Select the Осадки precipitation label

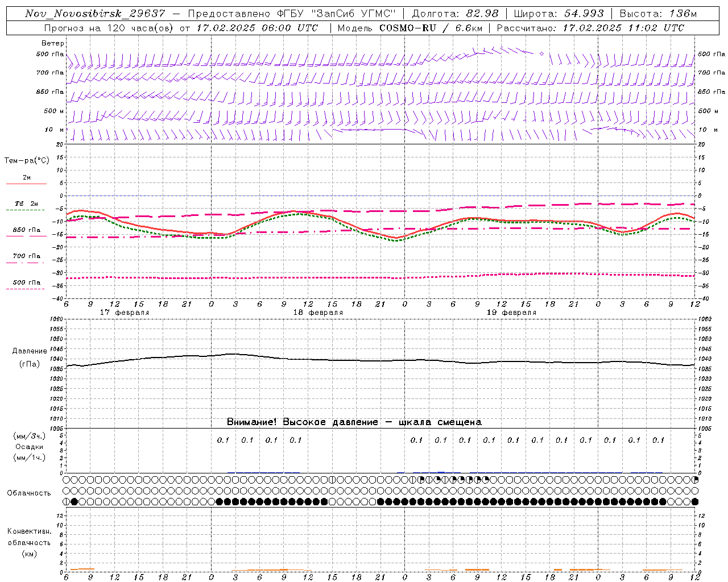tap(30, 447)
